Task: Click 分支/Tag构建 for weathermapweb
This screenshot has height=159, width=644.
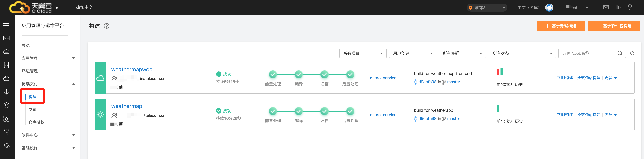Action: pos(588,78)
